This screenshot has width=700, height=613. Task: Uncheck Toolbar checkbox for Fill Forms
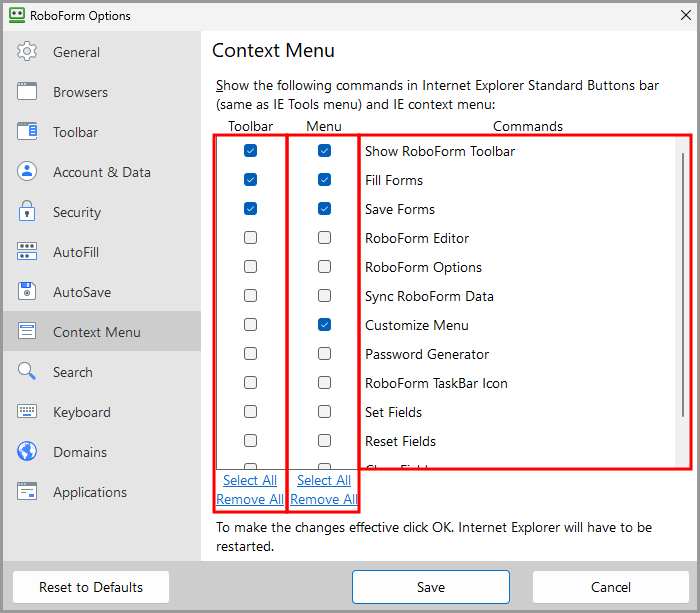250,179
